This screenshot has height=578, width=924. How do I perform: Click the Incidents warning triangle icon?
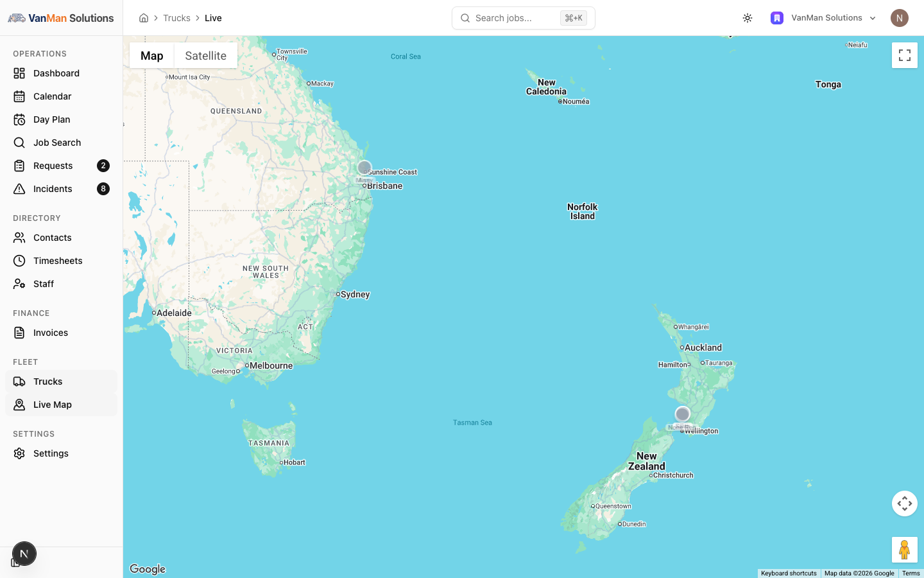tap(19, 189)
